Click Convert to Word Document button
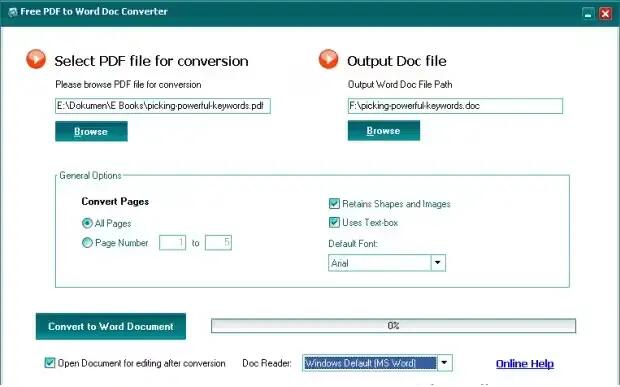 111,327
